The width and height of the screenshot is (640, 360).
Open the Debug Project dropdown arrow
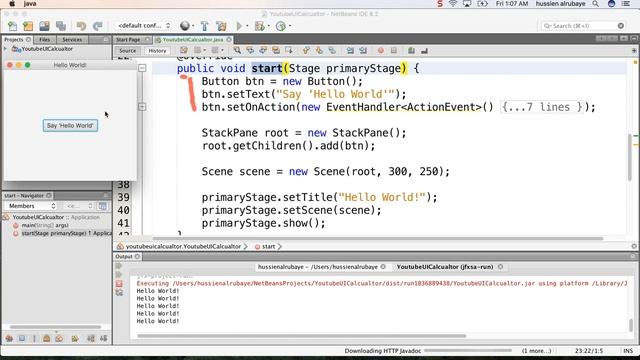[268, 26]
